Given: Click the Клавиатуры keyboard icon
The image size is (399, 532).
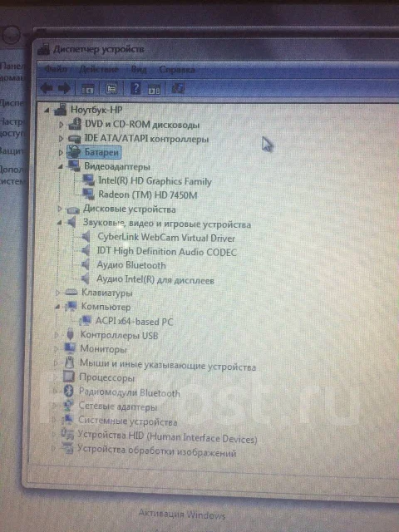Looking at the screenshot, I should tap(71, 292).
